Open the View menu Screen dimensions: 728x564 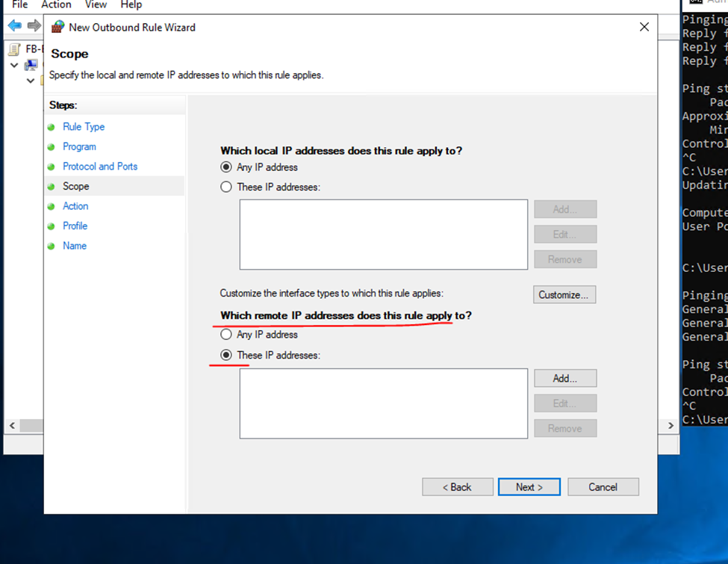point(96,5)
